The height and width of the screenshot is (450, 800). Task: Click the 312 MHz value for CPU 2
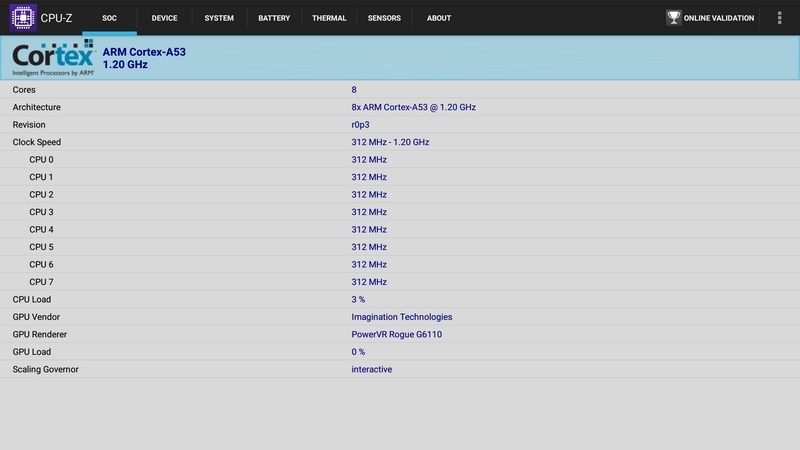[369, 194]
